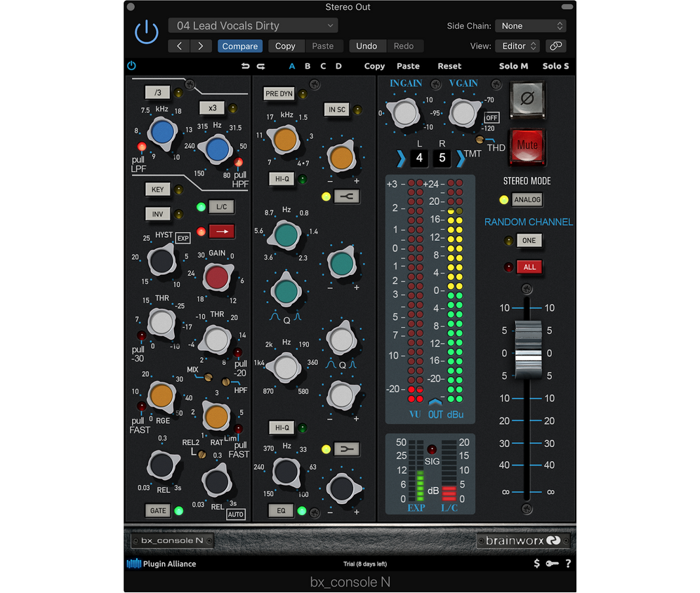This screenshot has width=700, height=593.
Task: Click the blue HPF frequency knob
Action: [x=218, y=149]
